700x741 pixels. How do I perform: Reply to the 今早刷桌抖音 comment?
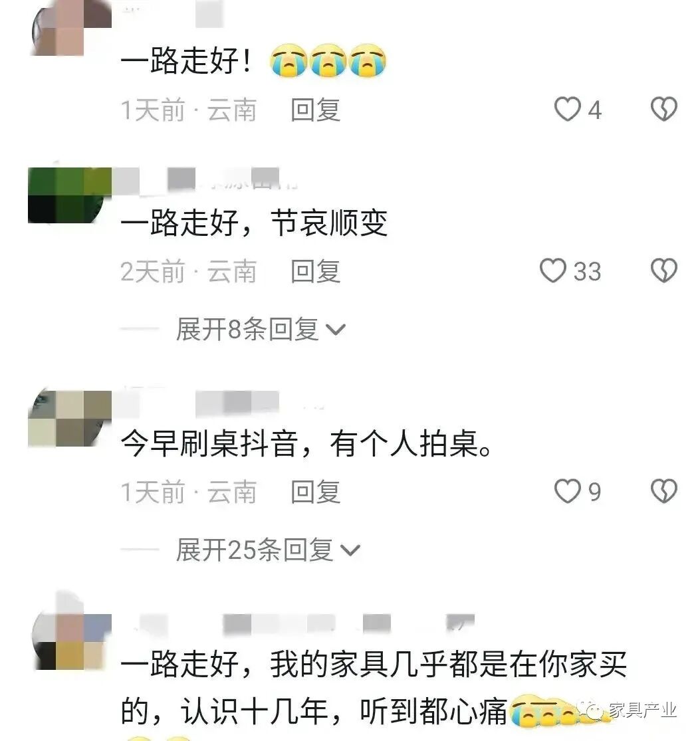pos(315,492)
